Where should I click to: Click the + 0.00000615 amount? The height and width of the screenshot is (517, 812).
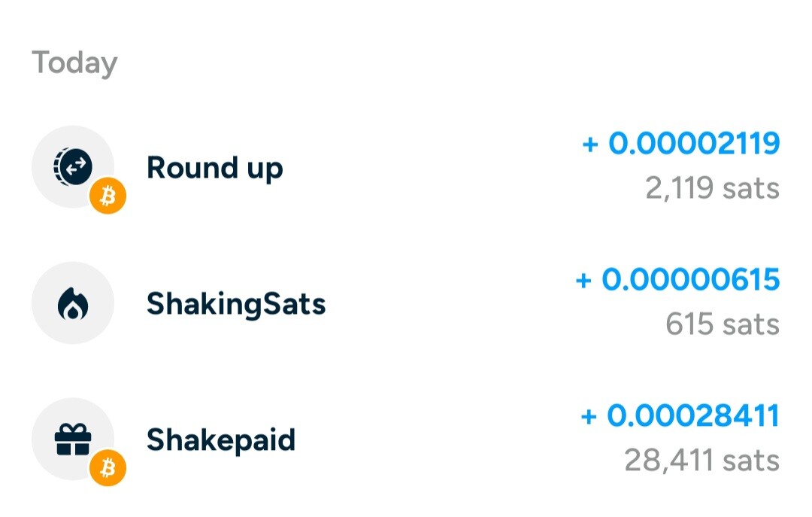pyautogui.click(x=677, y=279)
